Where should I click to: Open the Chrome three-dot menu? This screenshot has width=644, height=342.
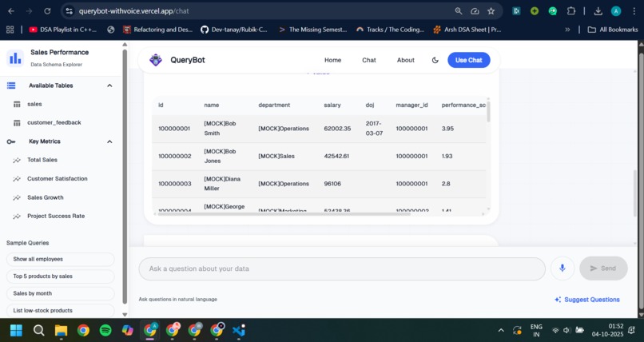click(x=634, y=11)
